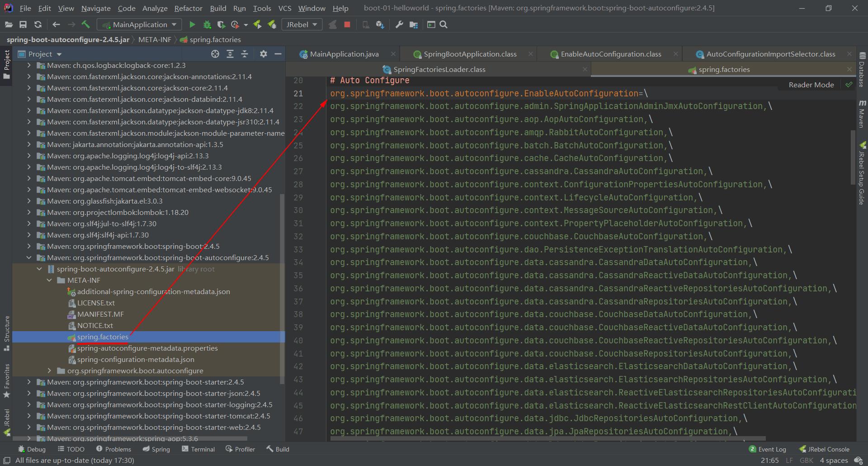Screen dimensions: 868x466
Task: Open the Navigate menu
Action: click(96, 8)
